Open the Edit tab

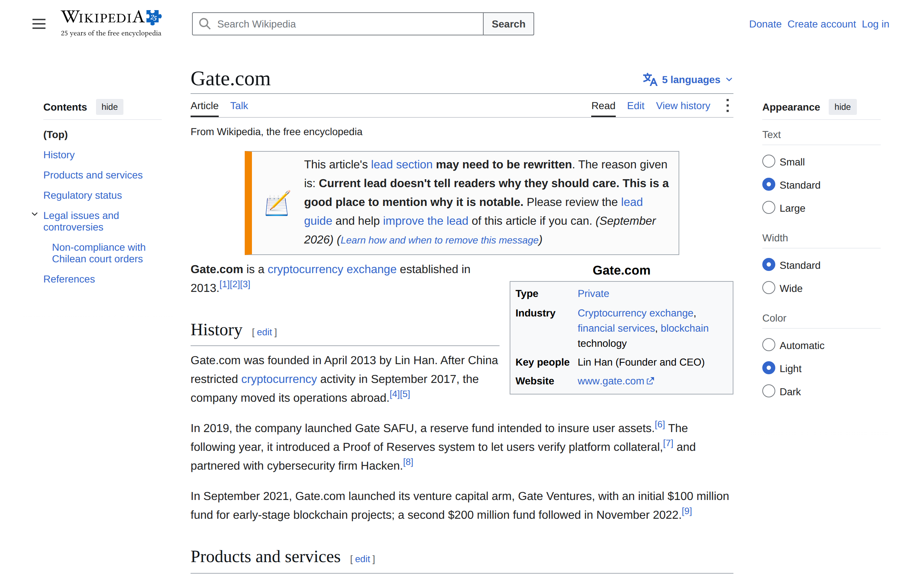(x=635, y=106)
